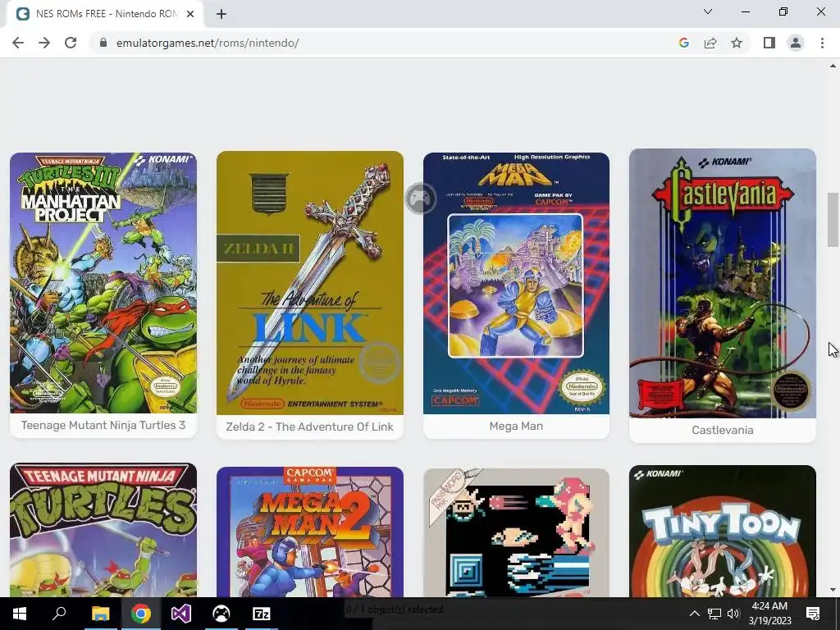The width and height of the screenshot is (840, 630).
Task: Open the game controller app in taskbar
Action: [221, 614]
